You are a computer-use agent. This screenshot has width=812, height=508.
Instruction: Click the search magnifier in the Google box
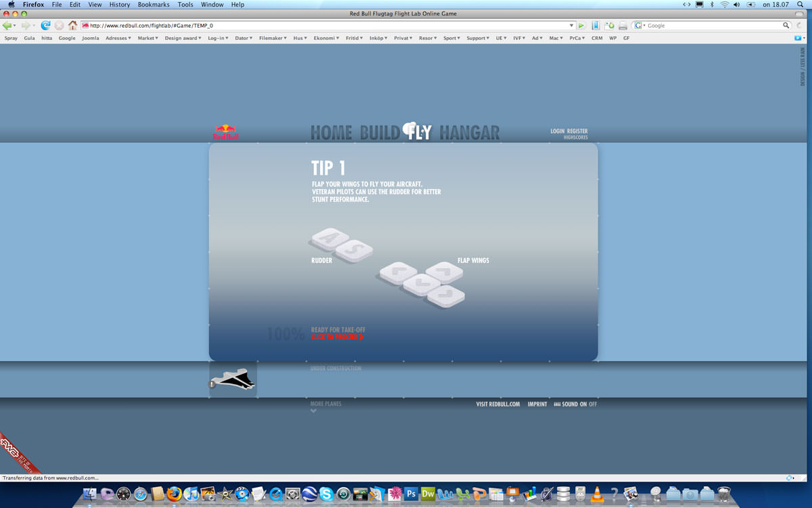[x=786, y=26]
